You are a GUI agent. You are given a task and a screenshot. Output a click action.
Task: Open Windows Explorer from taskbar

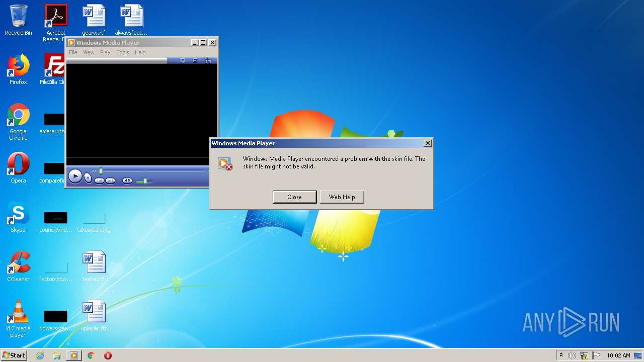pyautogui.click(x=57, y=355)
